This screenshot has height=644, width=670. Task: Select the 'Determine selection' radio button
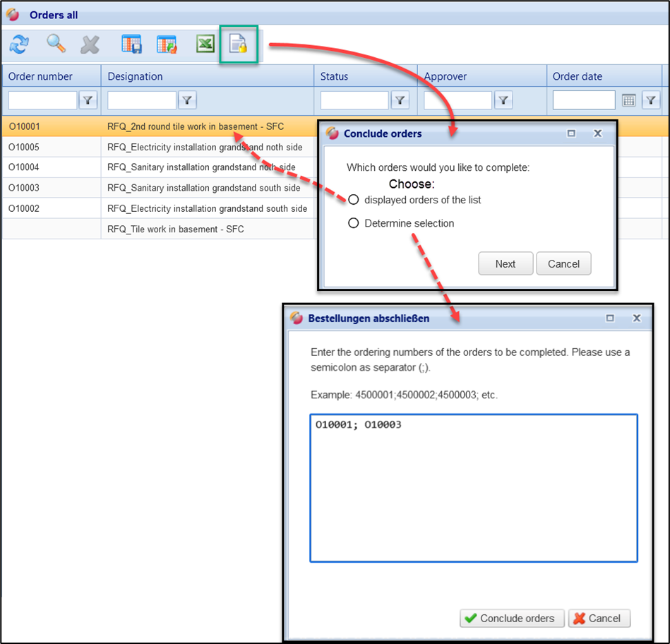point(354,223)
